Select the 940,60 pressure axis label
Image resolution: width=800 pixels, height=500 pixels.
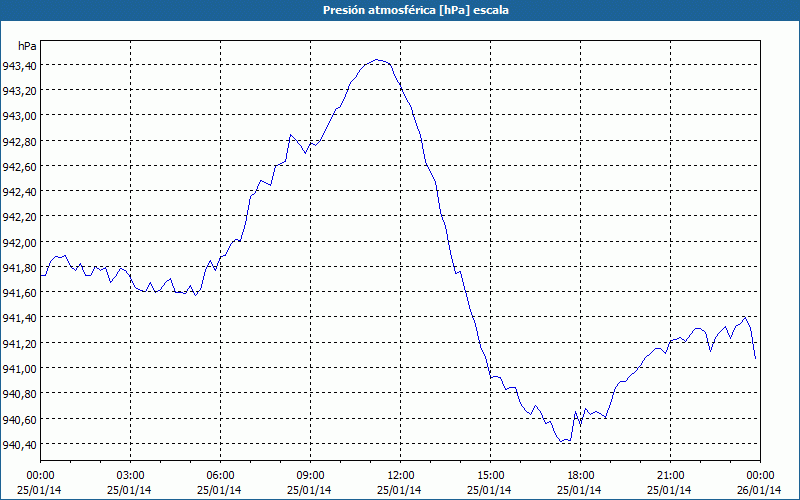19,419
